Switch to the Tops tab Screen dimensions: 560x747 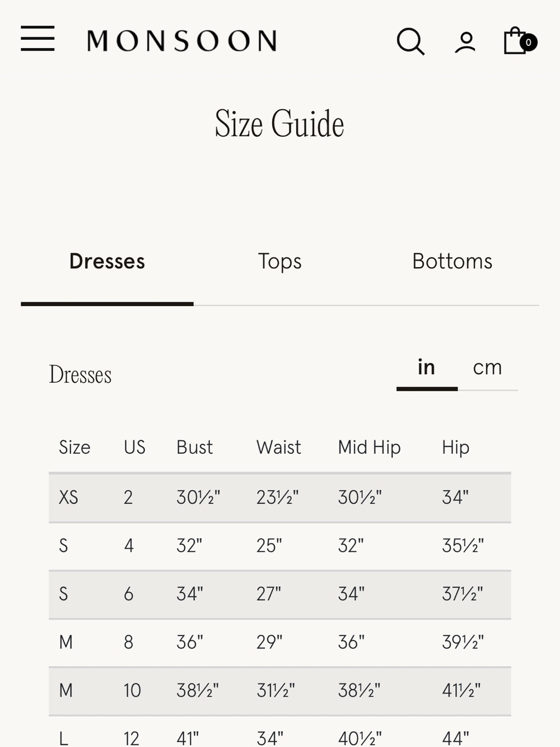[279, 262]
